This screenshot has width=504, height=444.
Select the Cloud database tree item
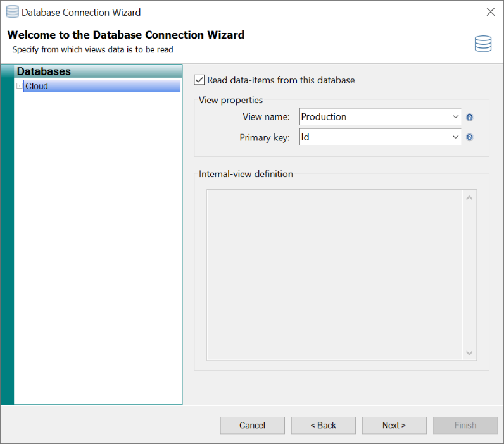point(37,86)
